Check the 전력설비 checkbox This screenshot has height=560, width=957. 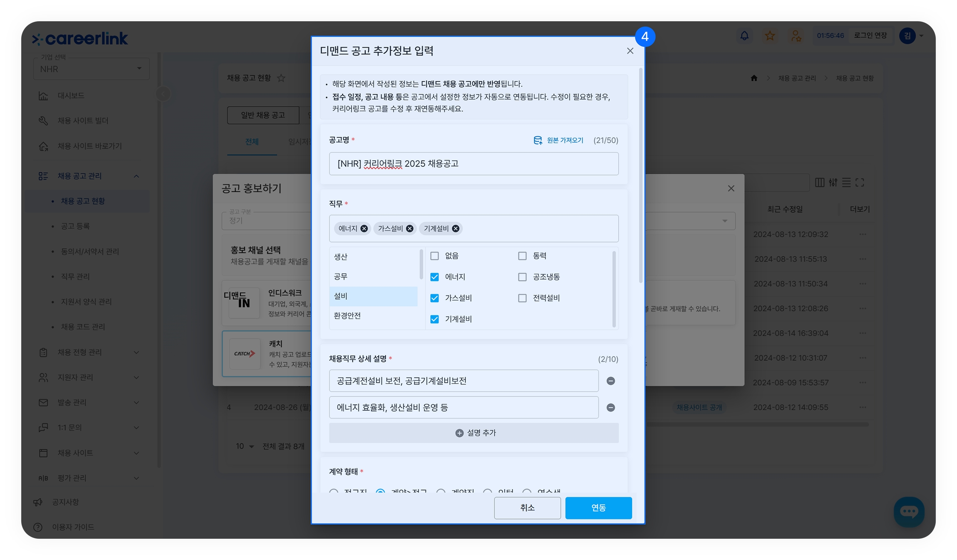coord(522,298)
